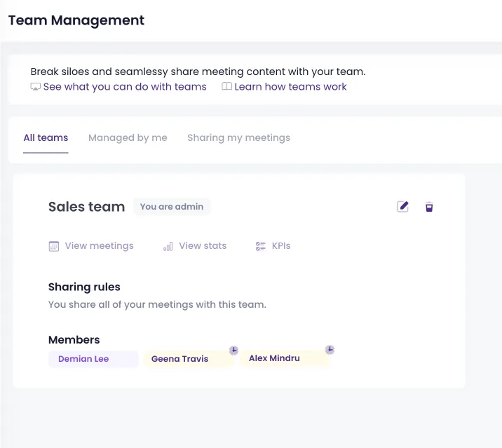
Task: Switch to the All teams tab
Action: [x=46, y=137]
